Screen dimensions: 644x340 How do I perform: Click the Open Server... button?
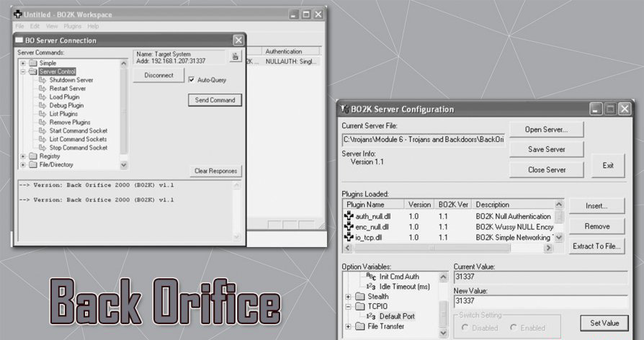pyautogui.click(x=546, y=130)
